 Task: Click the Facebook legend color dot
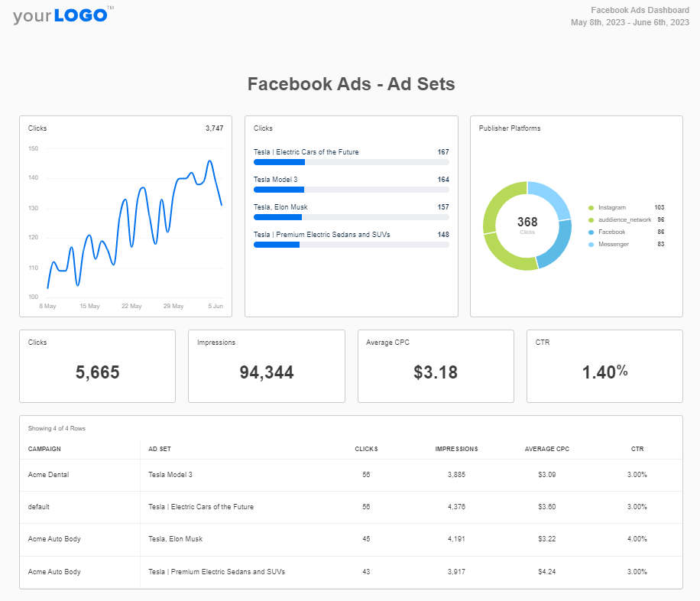591,232
